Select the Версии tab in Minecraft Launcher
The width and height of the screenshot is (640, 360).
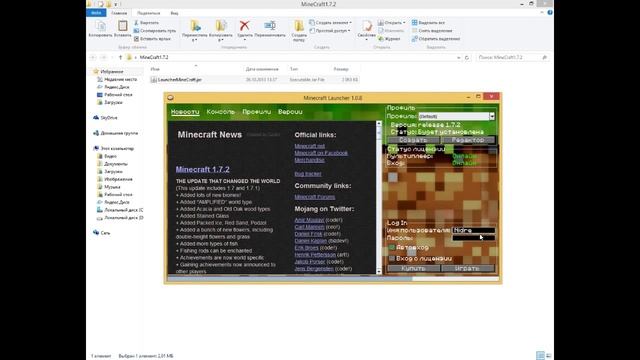[290, 112]
